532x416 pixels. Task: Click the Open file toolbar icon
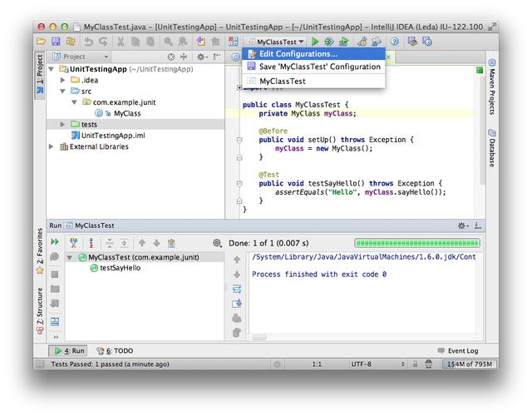[41, 42]
